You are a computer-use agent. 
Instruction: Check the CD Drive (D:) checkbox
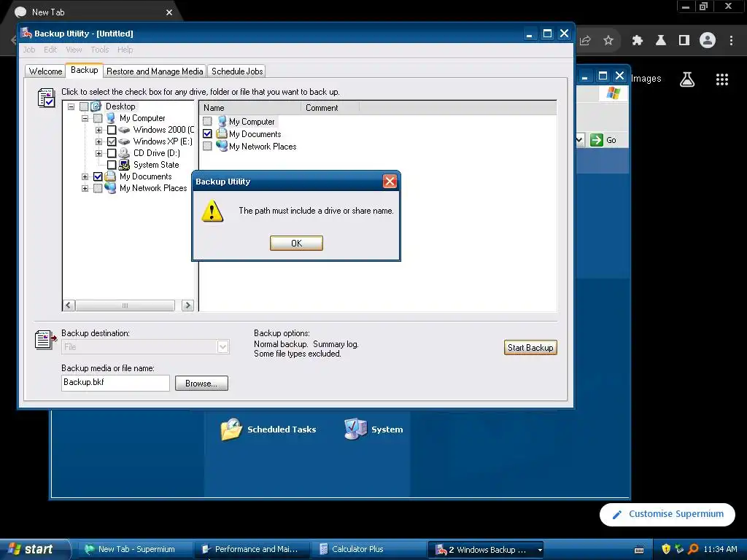pos(112,153)
